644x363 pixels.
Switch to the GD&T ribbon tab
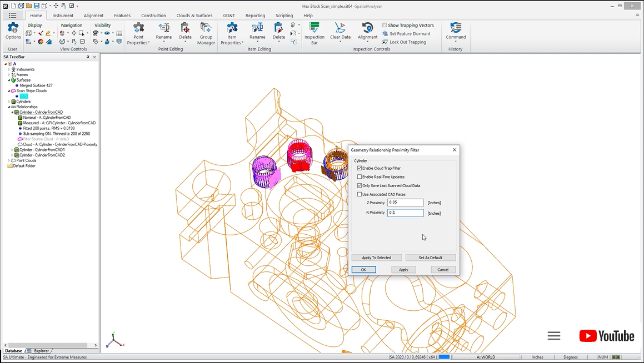click(x=228, y=15)
